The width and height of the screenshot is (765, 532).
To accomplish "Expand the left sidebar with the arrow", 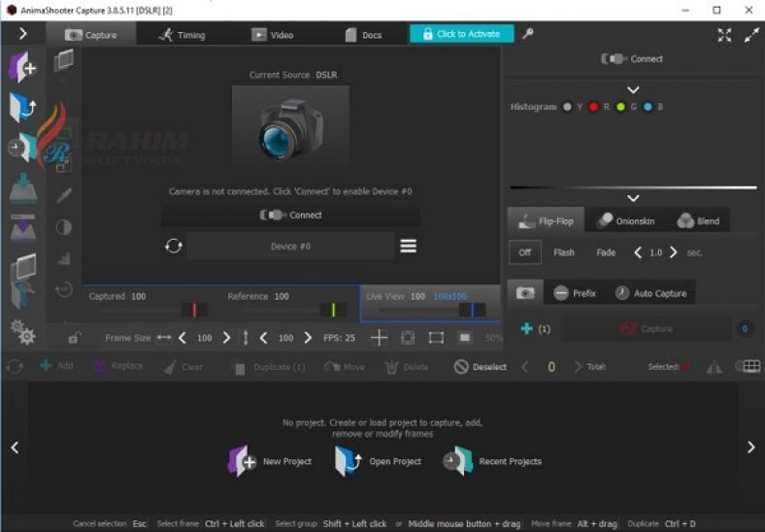I will pyautogui.click(x=23, y=33).
